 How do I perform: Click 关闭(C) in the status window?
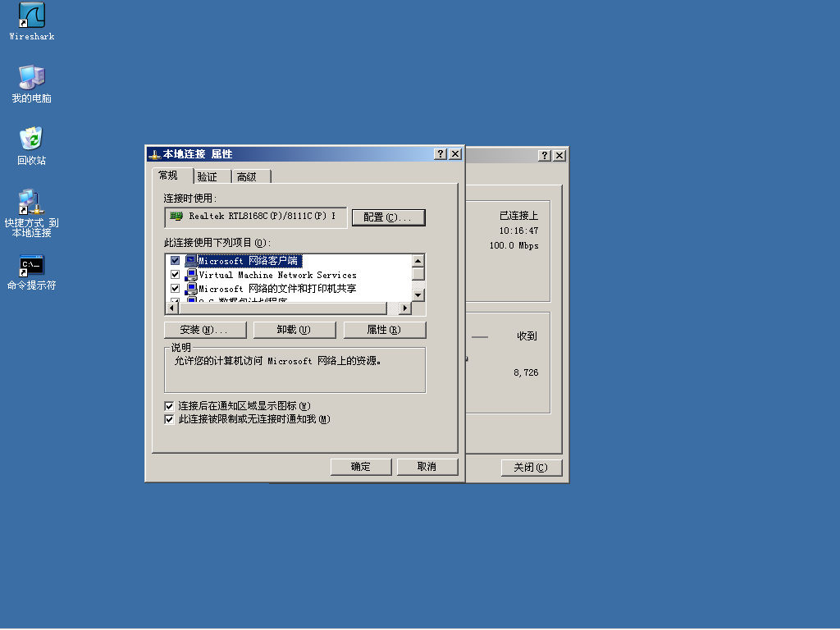click(x=532, y=468)
